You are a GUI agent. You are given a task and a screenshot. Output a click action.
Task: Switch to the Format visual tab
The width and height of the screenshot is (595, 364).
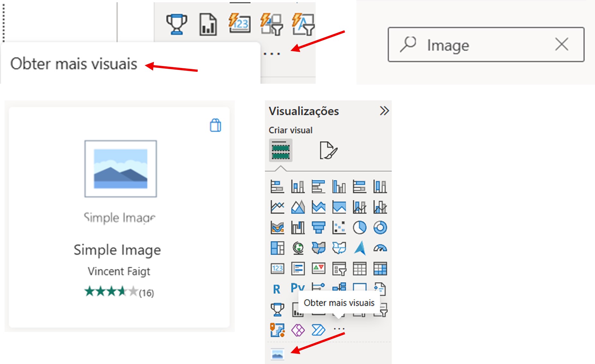[x=328, y=150]
